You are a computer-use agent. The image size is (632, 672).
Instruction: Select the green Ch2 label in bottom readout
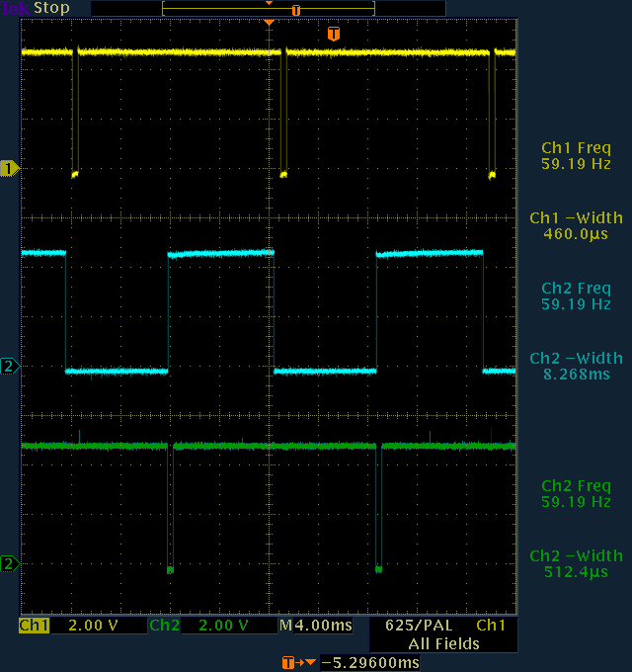[164, 626]
